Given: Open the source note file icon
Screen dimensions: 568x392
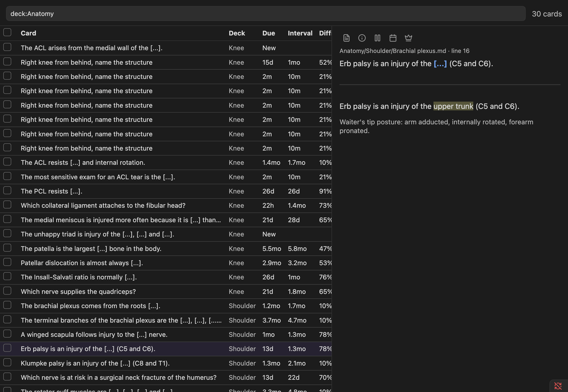Looking at the screenshot, I should point(346,38).
